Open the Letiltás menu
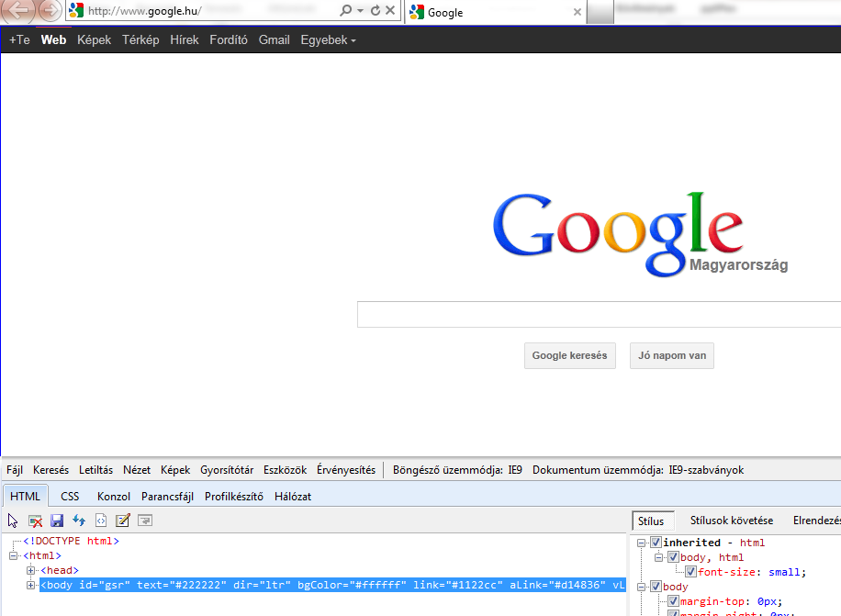The height and width of the screenshot is (616, 841). coord(96,470)
